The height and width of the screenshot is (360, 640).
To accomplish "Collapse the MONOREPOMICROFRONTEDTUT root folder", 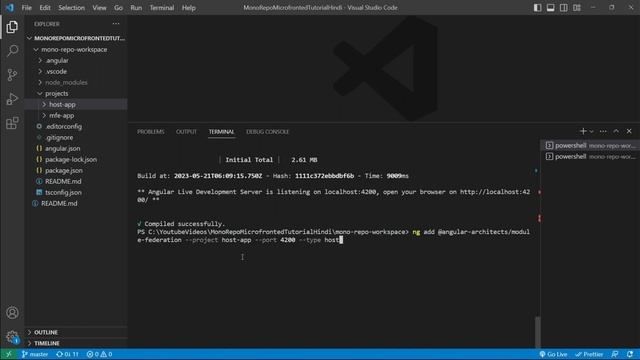I will tap(76, 38).
